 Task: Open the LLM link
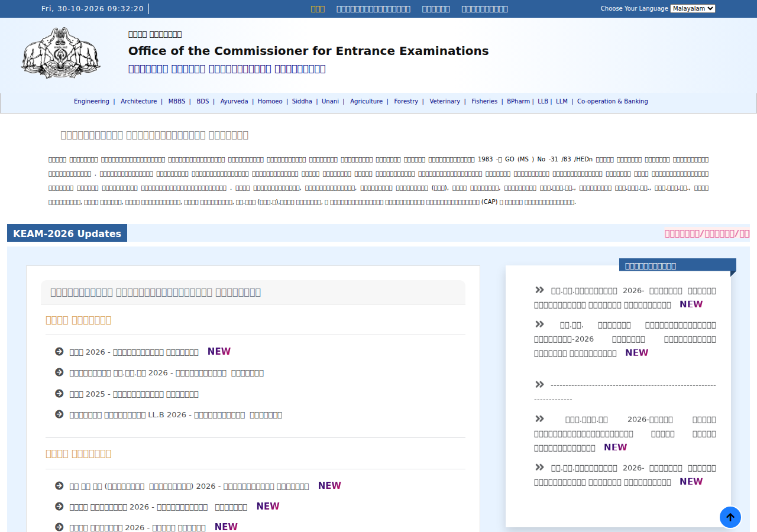(x=562, y=102)
